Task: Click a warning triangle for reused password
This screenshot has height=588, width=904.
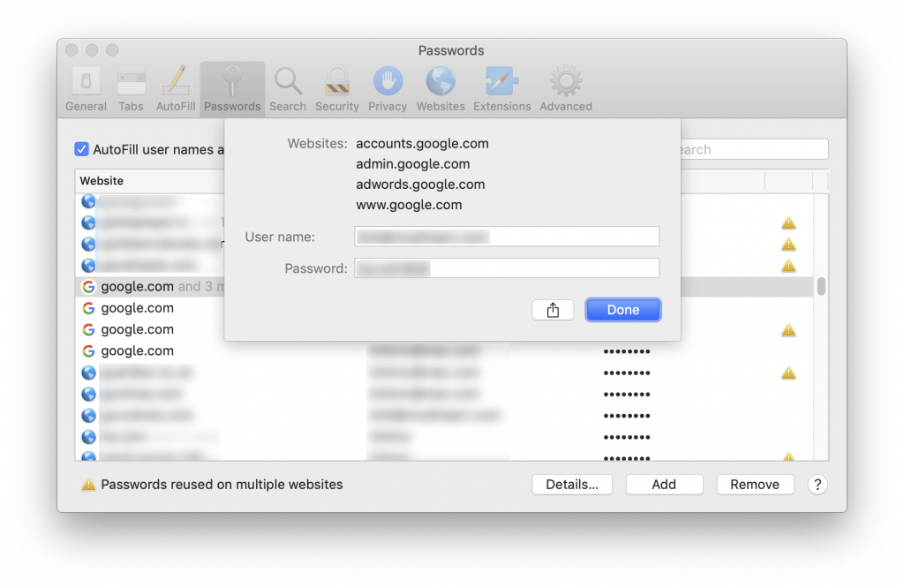Action: click(788, 222)
